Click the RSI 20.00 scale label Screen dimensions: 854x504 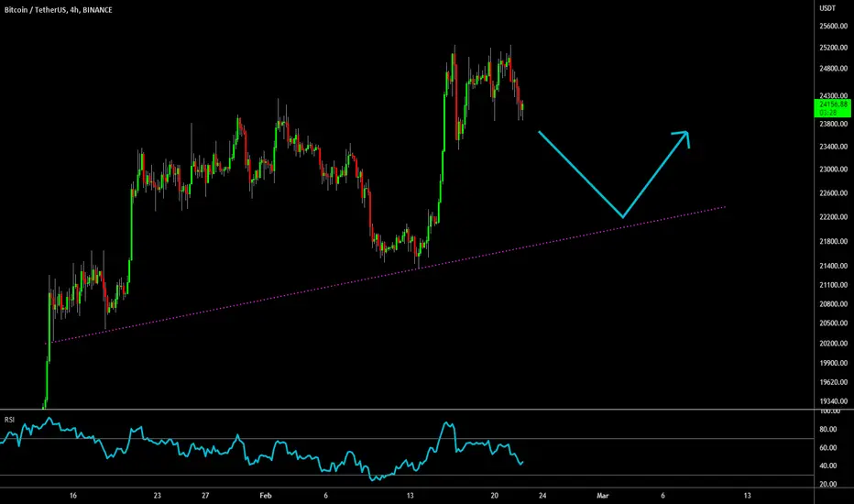coord(827,485)
